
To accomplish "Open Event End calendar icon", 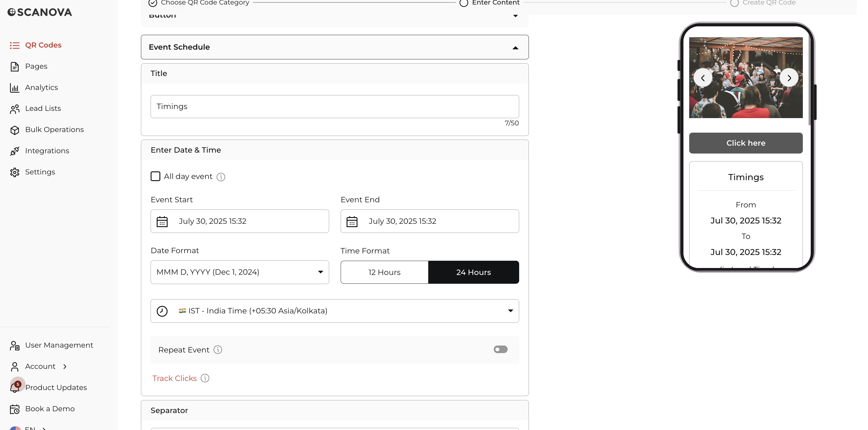I will pos(352,222).
